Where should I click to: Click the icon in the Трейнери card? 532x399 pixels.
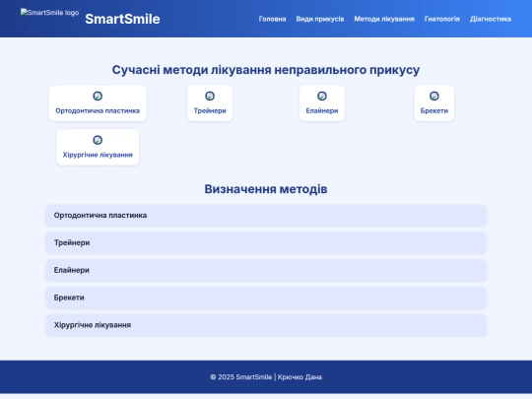tap(210, 96)
